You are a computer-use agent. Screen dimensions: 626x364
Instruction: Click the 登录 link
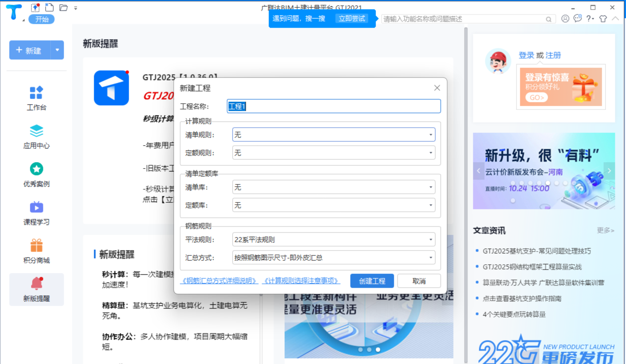click(x=526, y=55)
